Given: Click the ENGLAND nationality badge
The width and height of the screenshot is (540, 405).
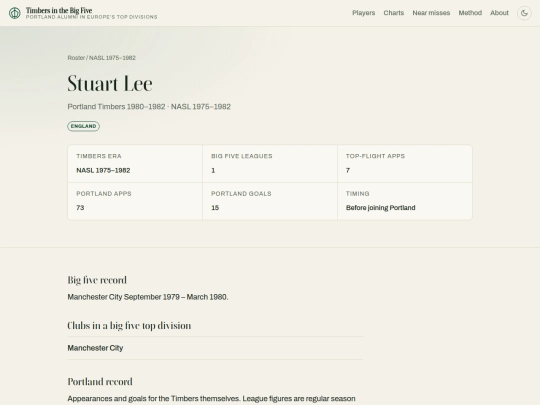Looking at the screenshot, I should pyautogui.click(x=83, y=126).
